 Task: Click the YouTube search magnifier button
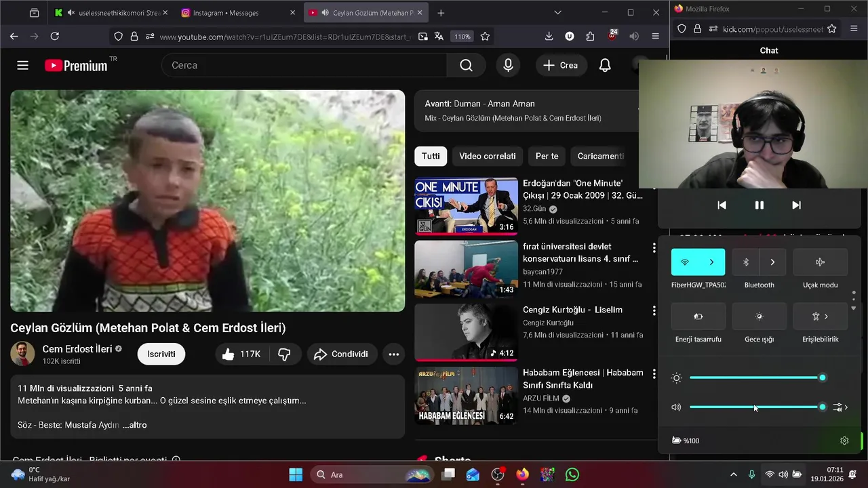click(466, 65)
